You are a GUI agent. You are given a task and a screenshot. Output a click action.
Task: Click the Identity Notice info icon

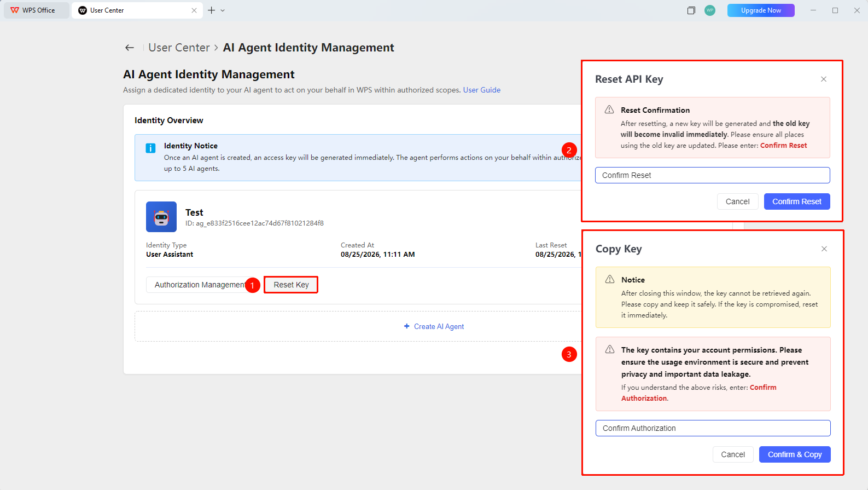(x=150, y=148)
